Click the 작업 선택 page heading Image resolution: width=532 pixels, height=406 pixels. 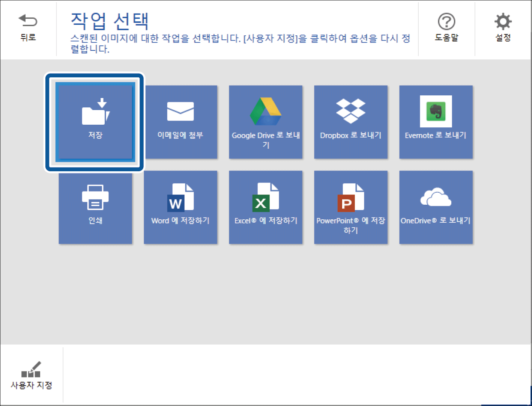tap(110, 21)
